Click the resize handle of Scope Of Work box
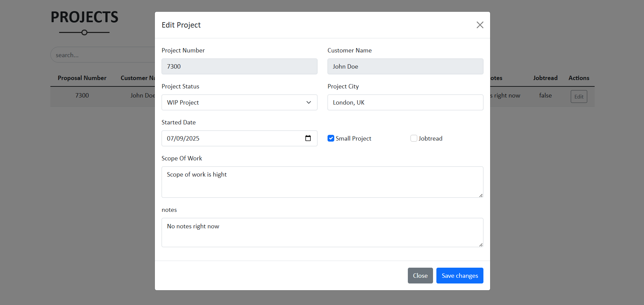Screen dimensions: 644x305 pyautogui.click(x=481, y=195)
